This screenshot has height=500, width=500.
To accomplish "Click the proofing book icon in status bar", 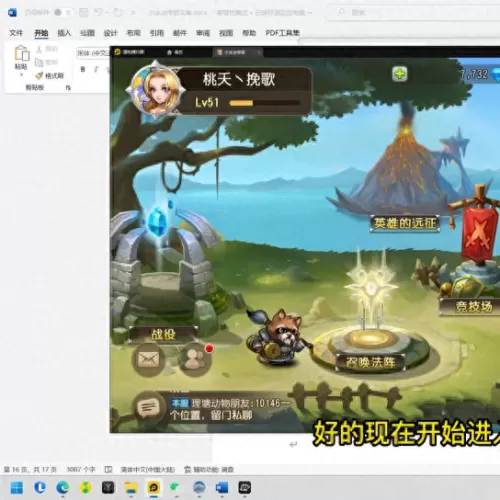I will (x=108, y=470).
